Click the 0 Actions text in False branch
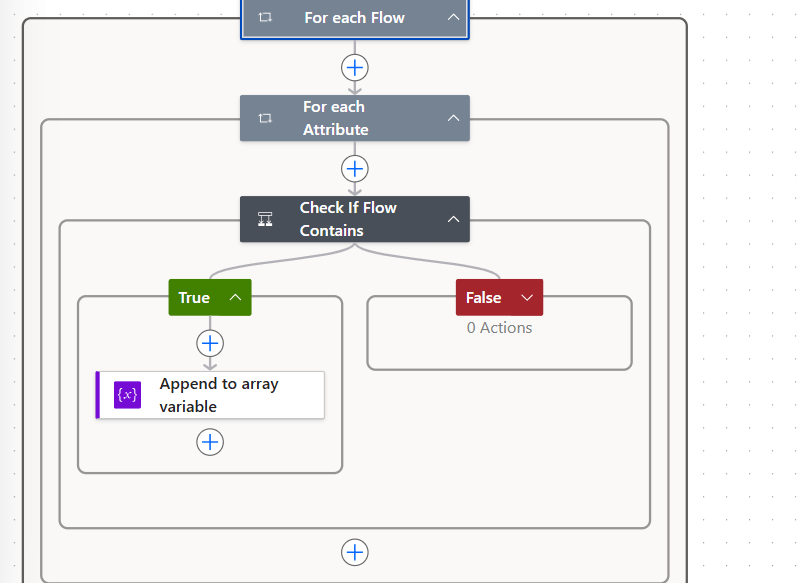Viewport: 807px width, 583px height. pos(499,327)
